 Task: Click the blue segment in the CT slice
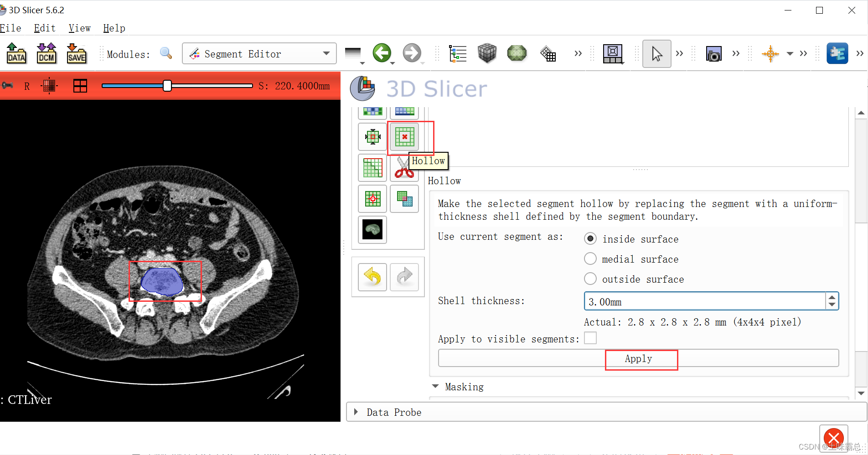(x=161, y=281)
